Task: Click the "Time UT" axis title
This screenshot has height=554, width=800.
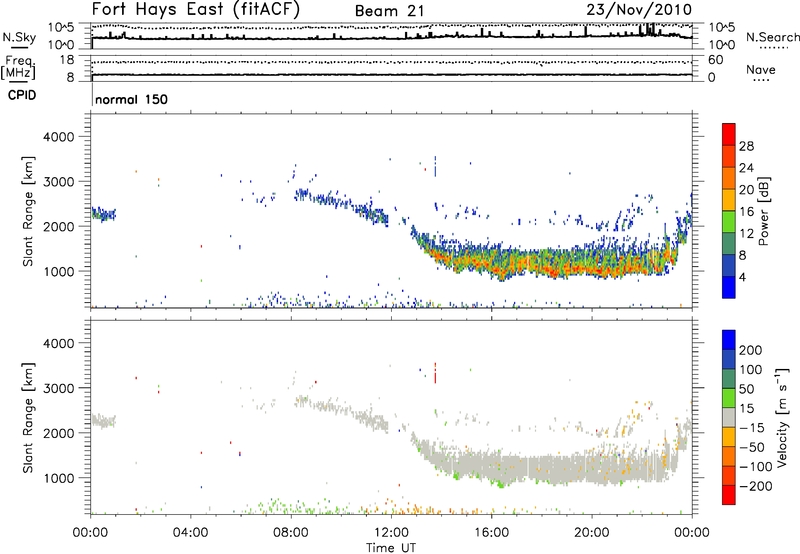Action: pyautogui.click(x=391, y=548)
